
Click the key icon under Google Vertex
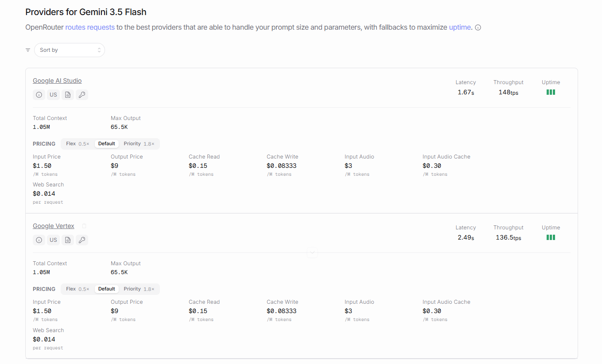click(x=82, y=240)
